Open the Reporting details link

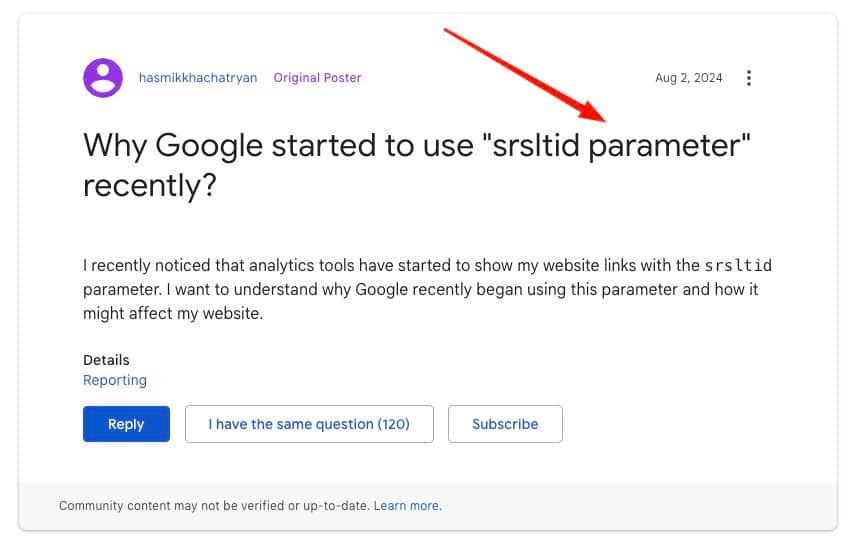coord(115,380)
